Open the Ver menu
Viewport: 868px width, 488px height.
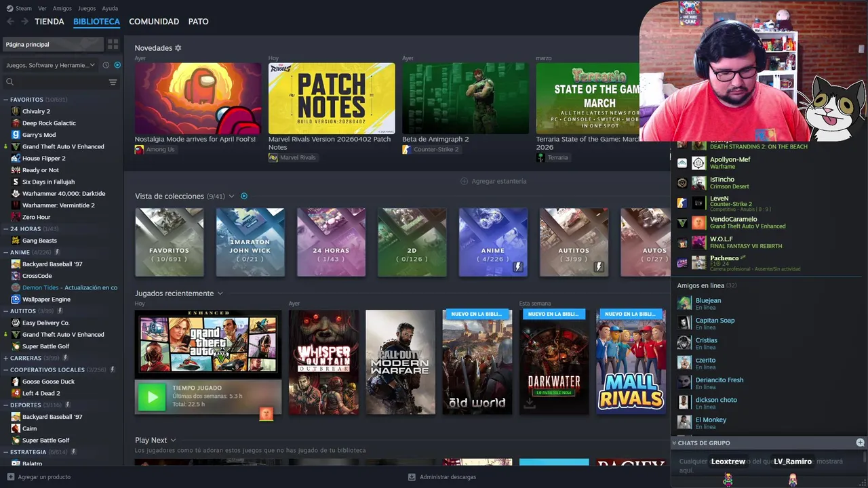42,8
